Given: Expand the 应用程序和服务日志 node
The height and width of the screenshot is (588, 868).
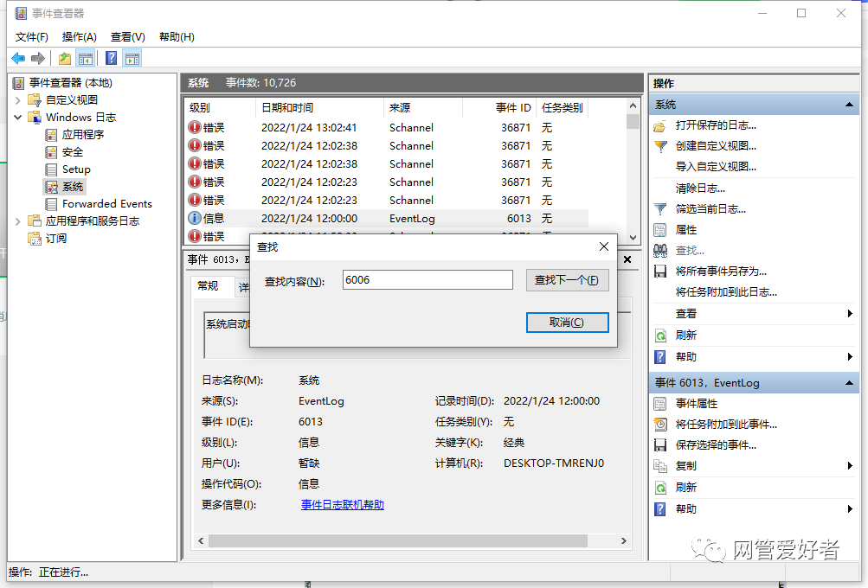Looking at the screenshot, I should tap(18, 220).
